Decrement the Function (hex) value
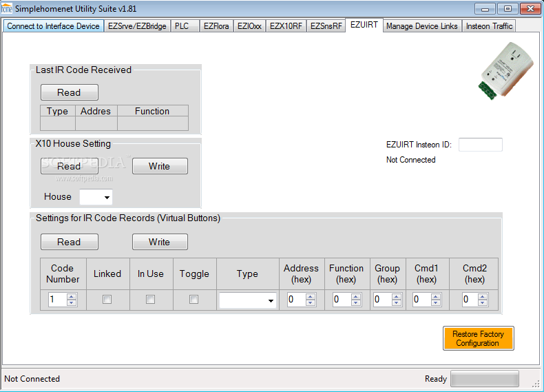The width and height of the screenshot is (544, 392). tap(355, 302)
